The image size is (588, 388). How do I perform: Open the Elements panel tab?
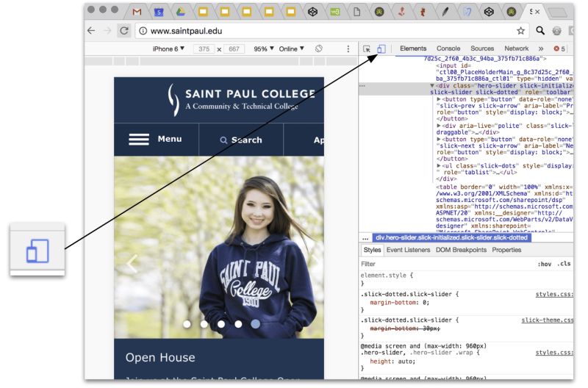[x=413, y=48]
